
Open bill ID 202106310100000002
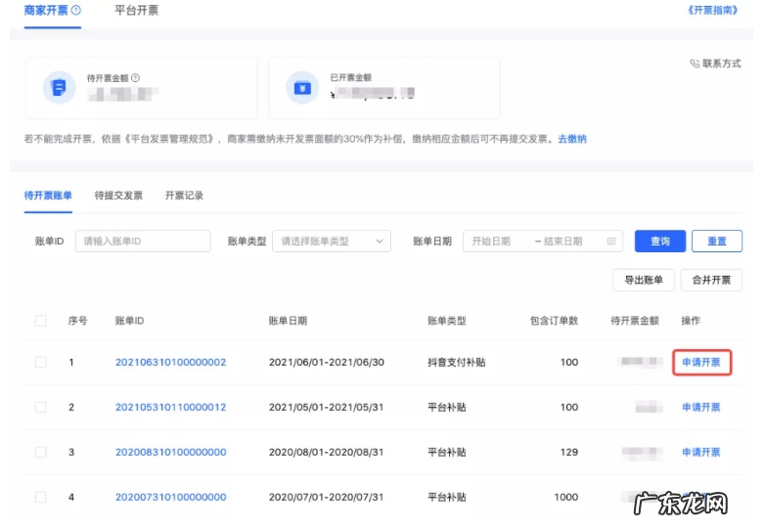coord(171,362)
